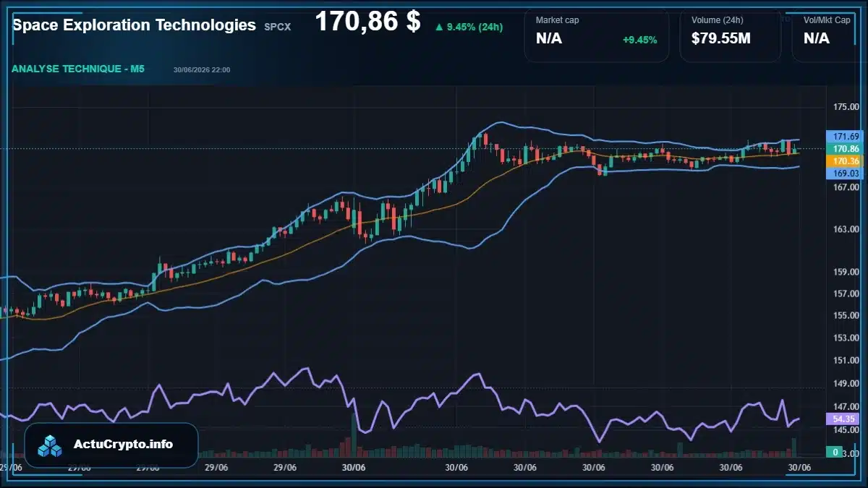This screenshot has width=868, height=488.
Task: Open the Market cap N/A card
Action: pos(597,35)
